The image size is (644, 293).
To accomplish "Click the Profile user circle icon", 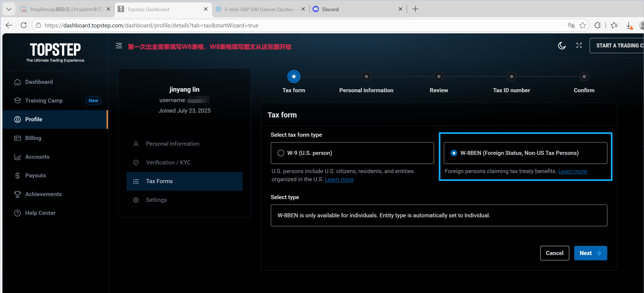I will 18,119.
